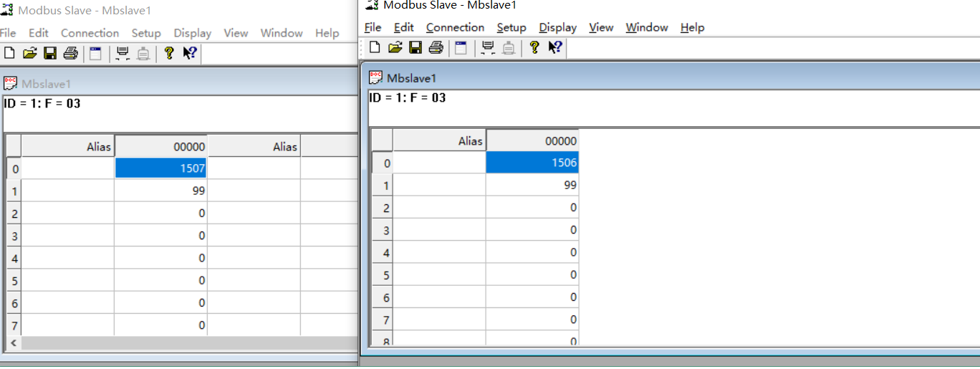Open Display menu in left Modbus Slave window
Image resolution: width=980 pixels, height=369 pixels.
click(x=193, y=33)
